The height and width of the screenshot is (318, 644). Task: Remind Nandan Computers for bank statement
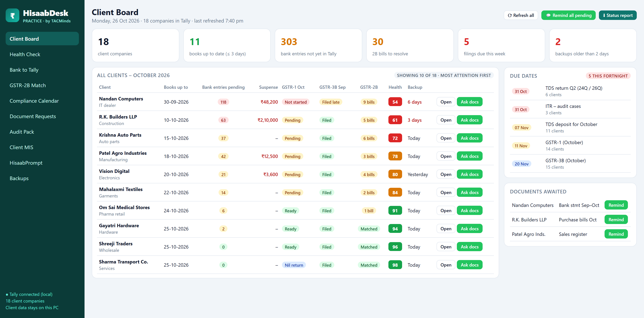pyautogui.click(x=616, y=205)
